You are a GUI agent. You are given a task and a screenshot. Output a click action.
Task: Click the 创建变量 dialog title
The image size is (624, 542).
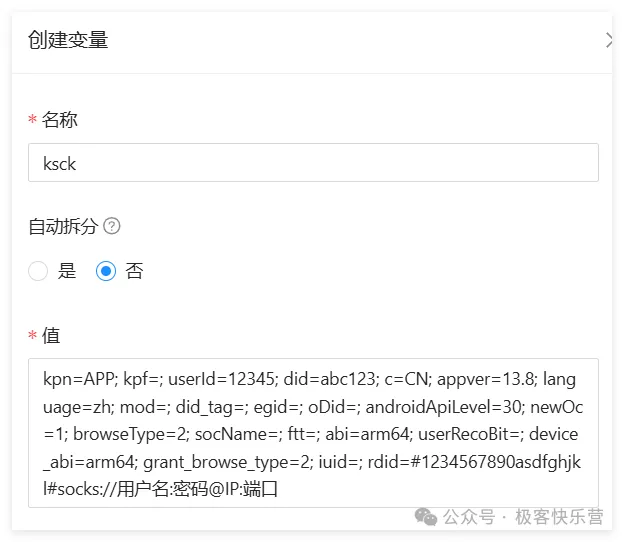coord(68,40)
